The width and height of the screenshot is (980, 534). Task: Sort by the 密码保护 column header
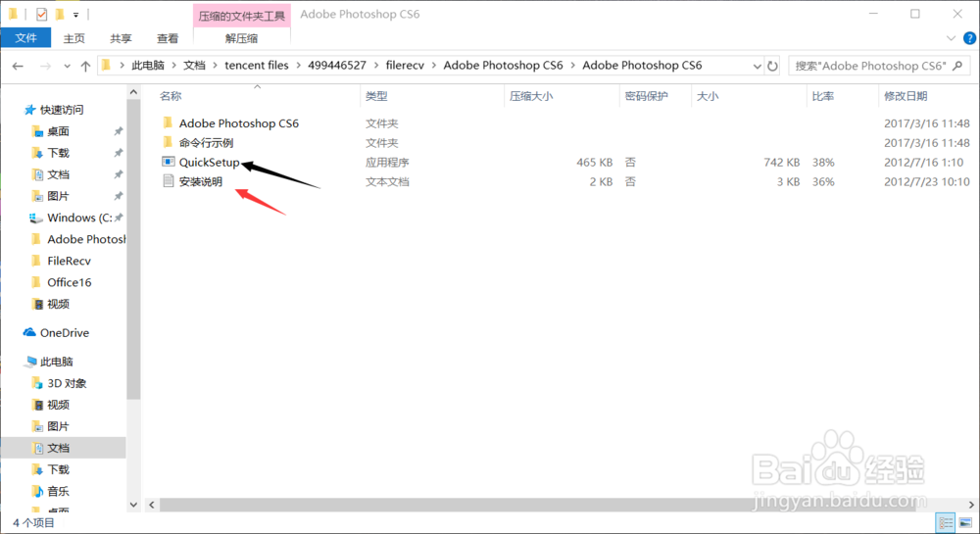(x=646, y=96)
